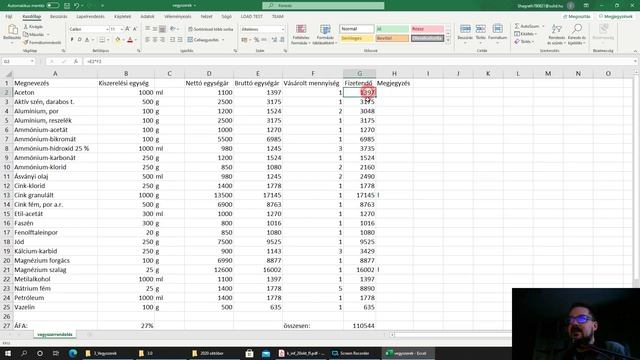This screenshot has width=640, height=360.
Task: Open the Nézet ribbon tab
Action: (206, 17)
